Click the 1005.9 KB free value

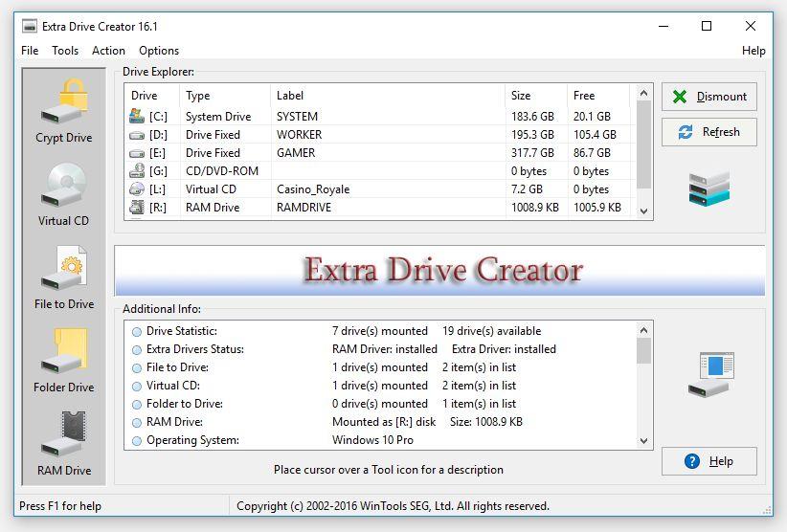(x=597, y=207)
